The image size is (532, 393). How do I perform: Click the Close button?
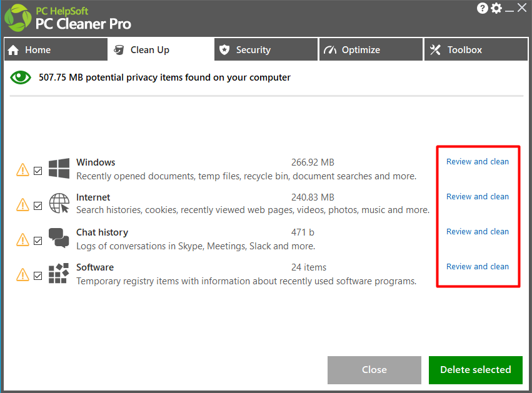tap(374, 370)
